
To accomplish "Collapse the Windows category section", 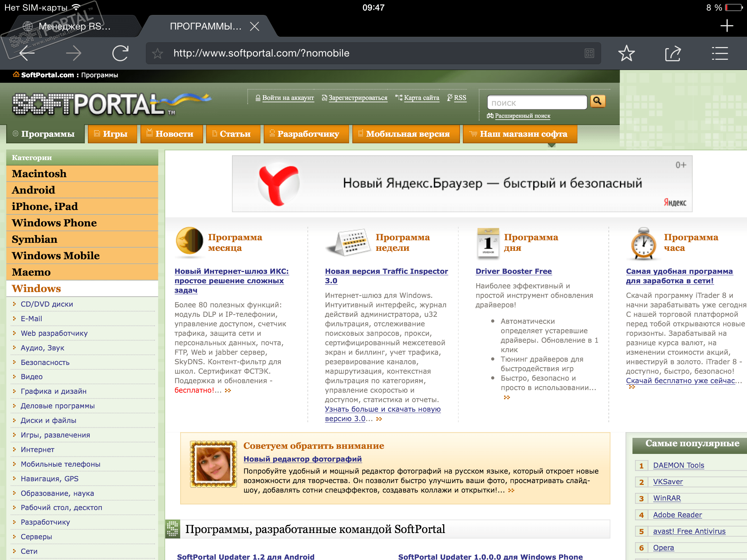I will tap(36, 288).
